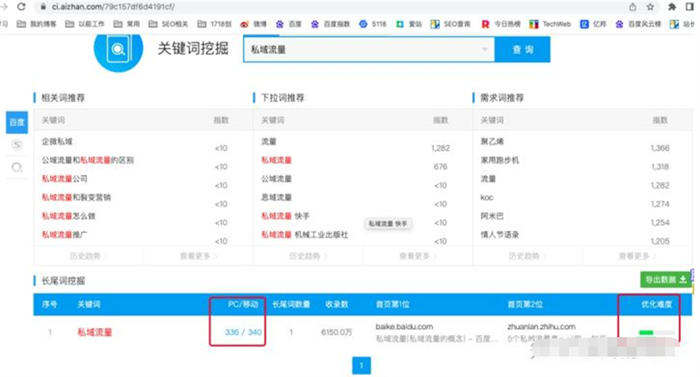Open the 百度指数 bookmark
Screen dimensions: 700x377
(330, 24)
